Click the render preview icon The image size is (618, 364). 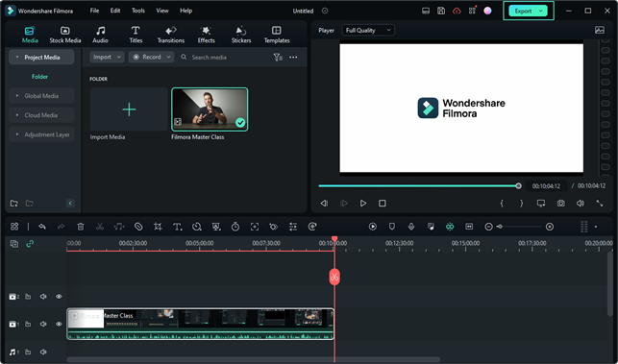coord(373,227)
